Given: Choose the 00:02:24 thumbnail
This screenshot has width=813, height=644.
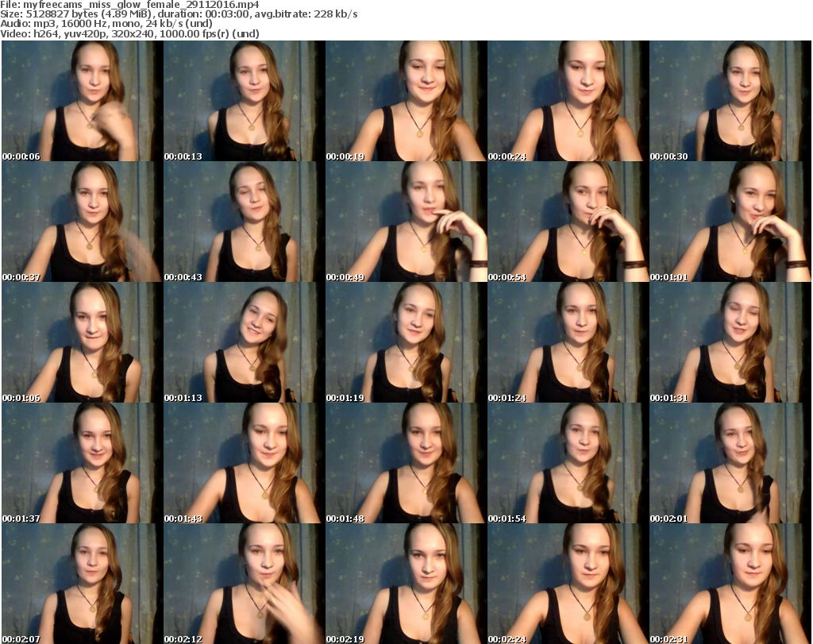Looking at the screenshot, I should coord(568,584).
